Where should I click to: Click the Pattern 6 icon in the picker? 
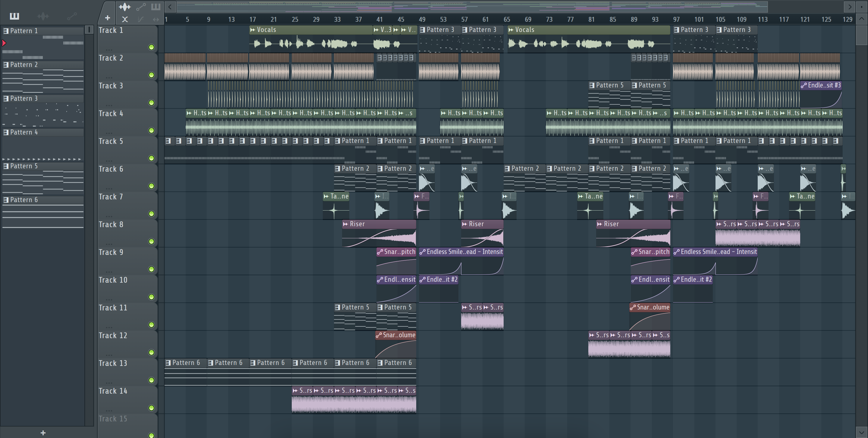pyautogui.click(x=6, y=200)
